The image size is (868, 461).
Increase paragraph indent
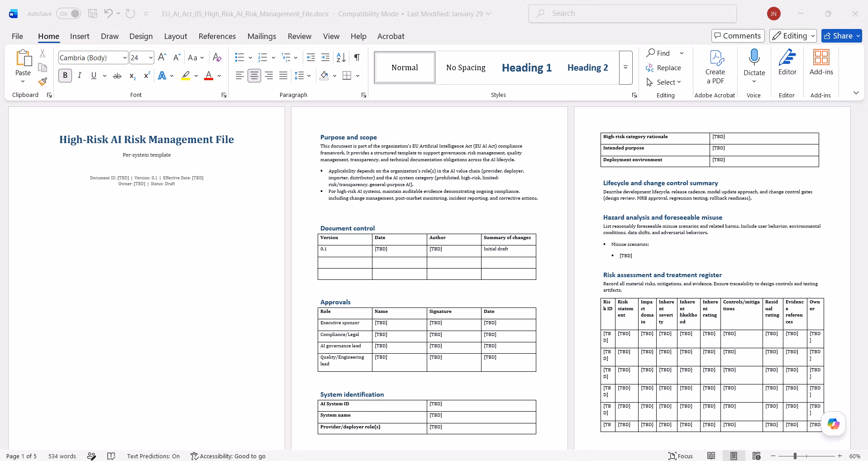click(x=325, y=58)
